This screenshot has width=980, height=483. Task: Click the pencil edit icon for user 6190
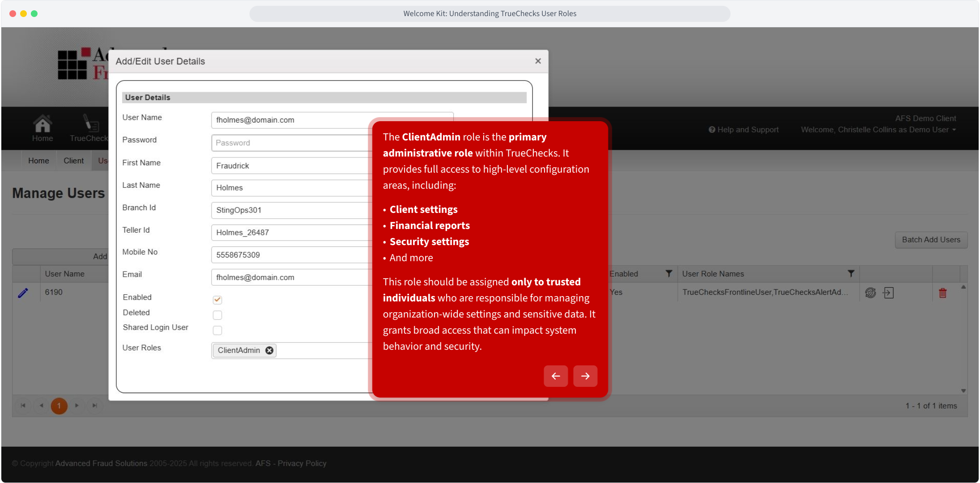click(23, 292)
